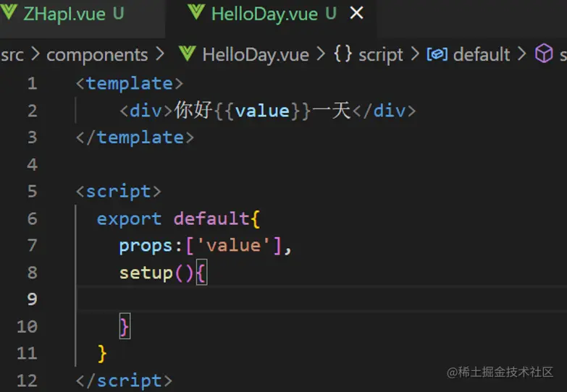The height and width of the screenshot is (392, 567).
Task: Open the src breadcrumb folder
Action: click(12, 55)
